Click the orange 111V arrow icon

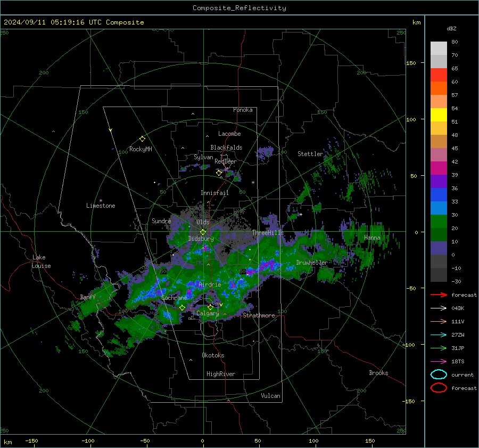click(439, 321)
